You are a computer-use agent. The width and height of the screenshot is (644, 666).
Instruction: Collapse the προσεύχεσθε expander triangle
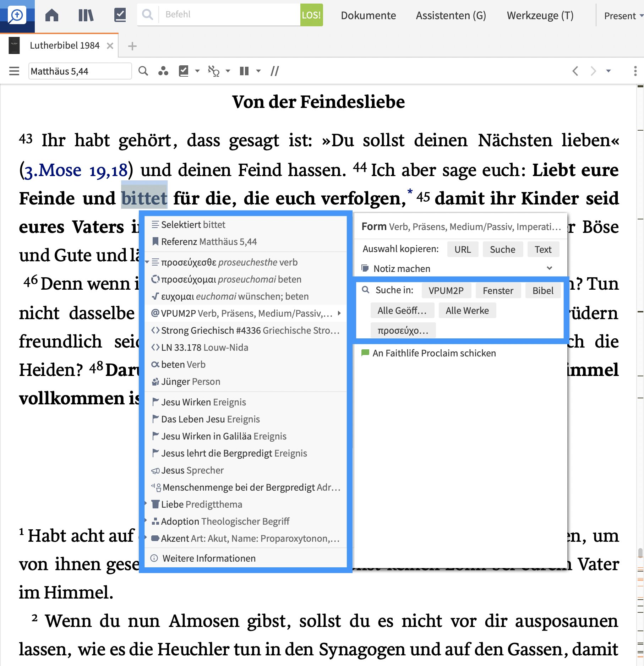pyautogui.click(x=147, y=262)
